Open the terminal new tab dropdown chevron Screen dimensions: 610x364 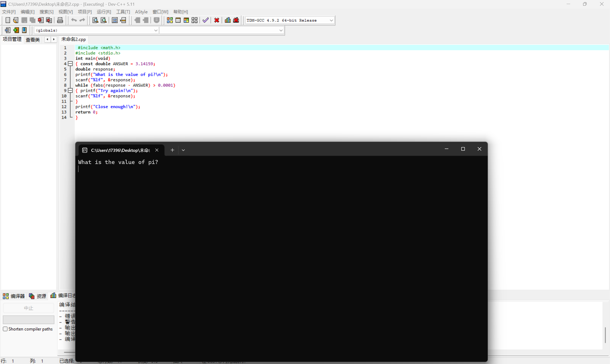pos(183,150)
